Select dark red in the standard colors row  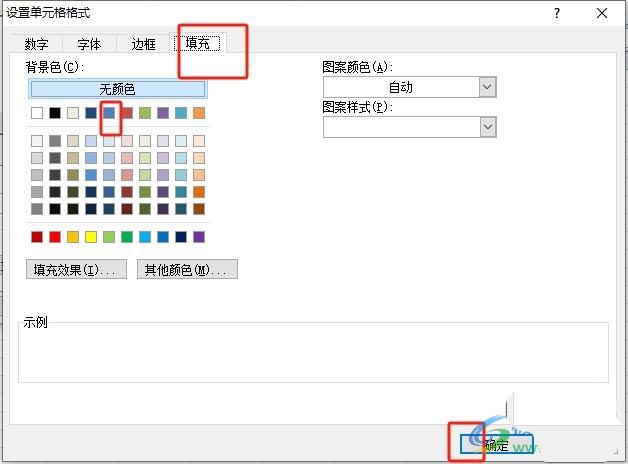[37, 237]
